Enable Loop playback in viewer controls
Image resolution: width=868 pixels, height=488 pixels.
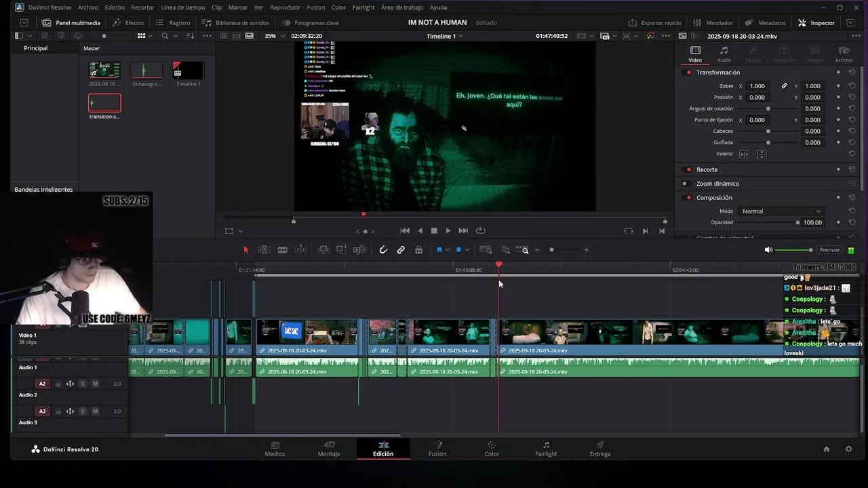point(481,230)
